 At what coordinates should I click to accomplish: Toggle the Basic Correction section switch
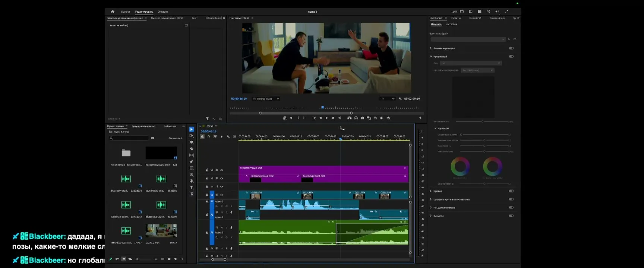point(511,48)
